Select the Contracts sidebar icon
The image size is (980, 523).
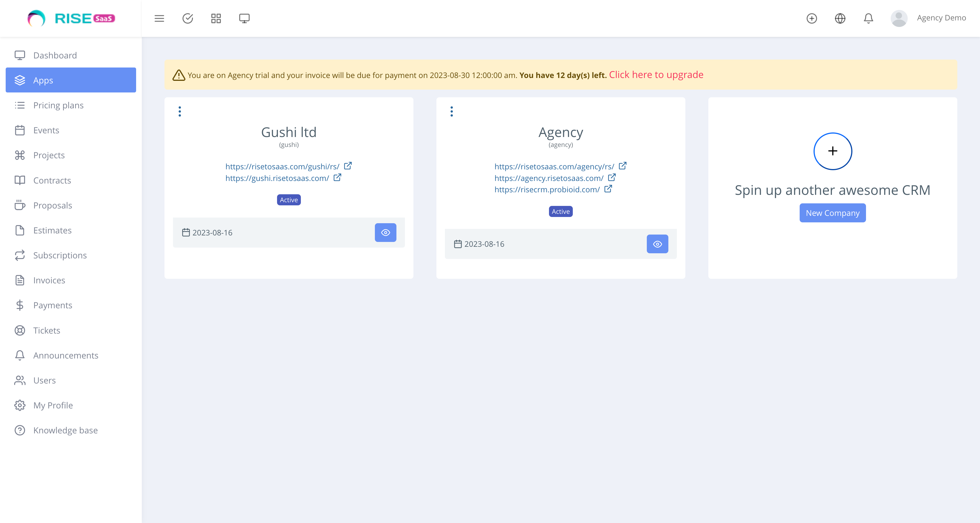[x=20, y=180]
